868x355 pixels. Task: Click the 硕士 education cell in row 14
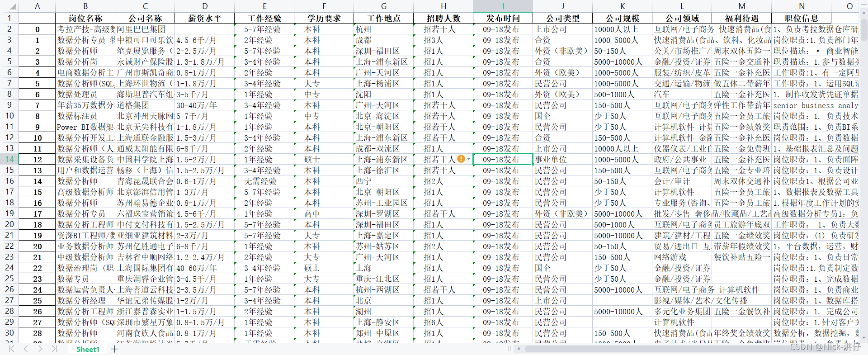[324, 159]
